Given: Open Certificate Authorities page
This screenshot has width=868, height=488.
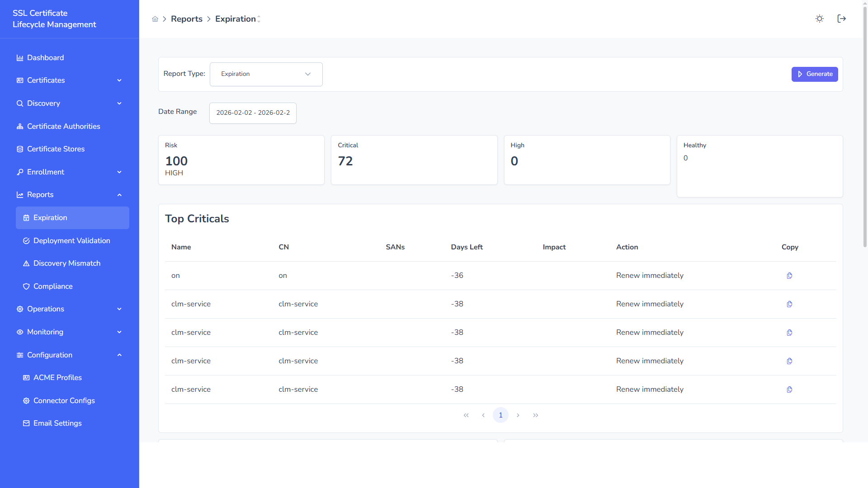Looking at the screenshot, I should point(63,127).
